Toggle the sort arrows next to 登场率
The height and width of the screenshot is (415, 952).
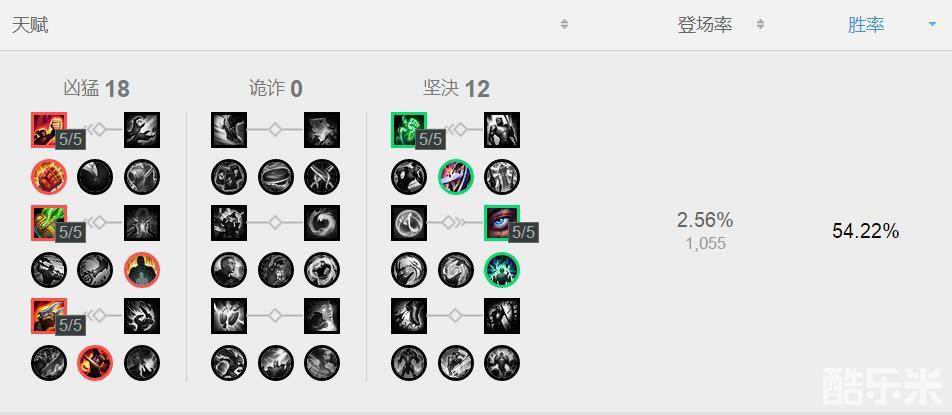click(760, 24)
